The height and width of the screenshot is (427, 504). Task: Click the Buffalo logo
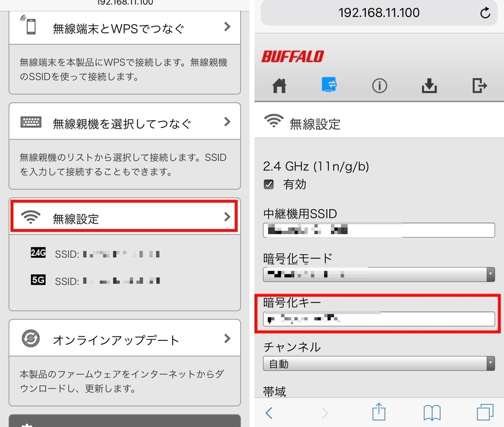(292, 57)
